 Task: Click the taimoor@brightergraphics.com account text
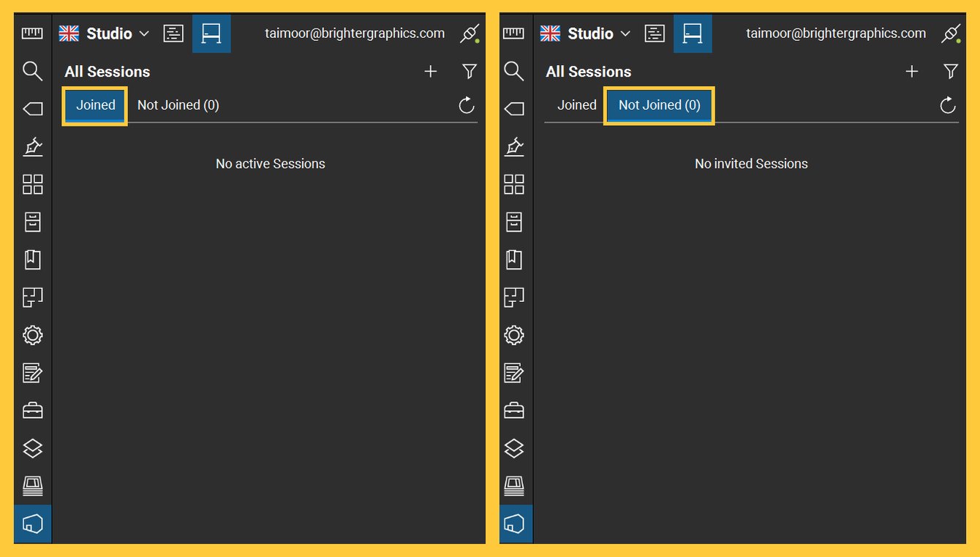coord(355,33)
